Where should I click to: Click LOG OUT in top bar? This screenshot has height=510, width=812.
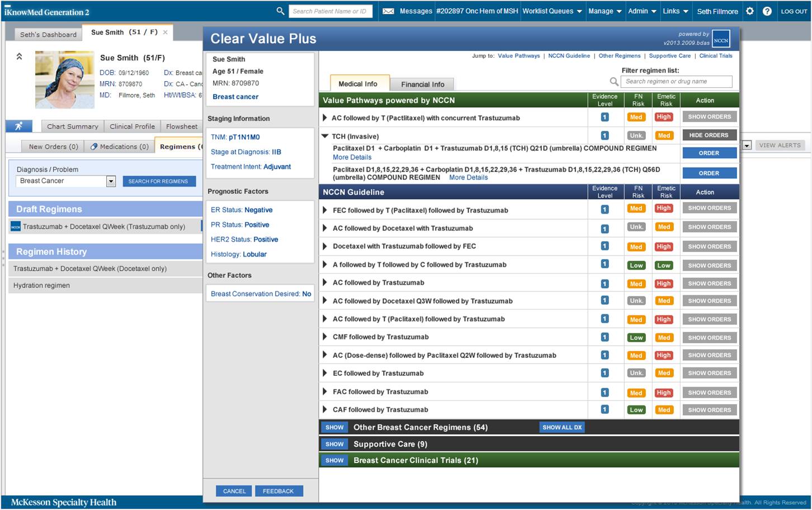click(x=794, y=11)
